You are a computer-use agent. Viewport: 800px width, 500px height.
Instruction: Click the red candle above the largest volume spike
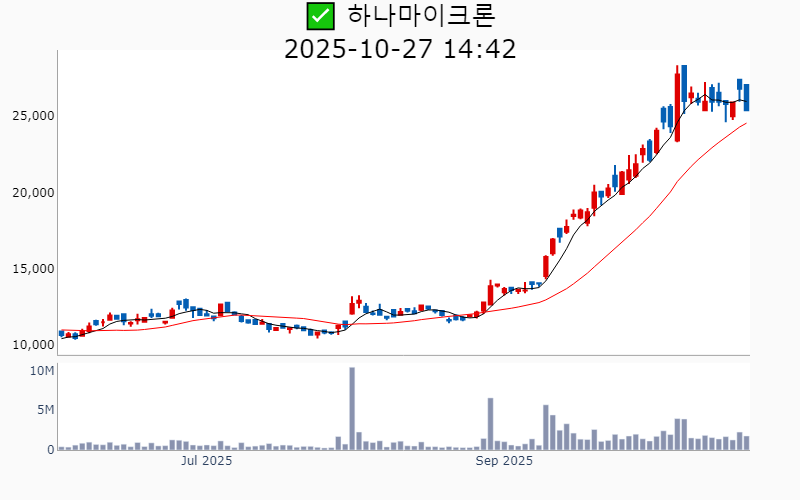(352, 308)
